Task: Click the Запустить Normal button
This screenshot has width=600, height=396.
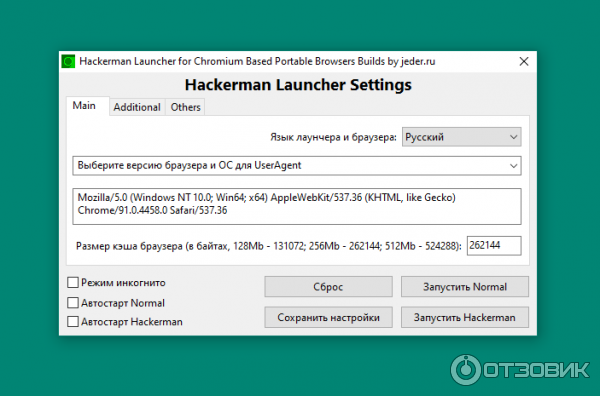Action: point(465,287)
